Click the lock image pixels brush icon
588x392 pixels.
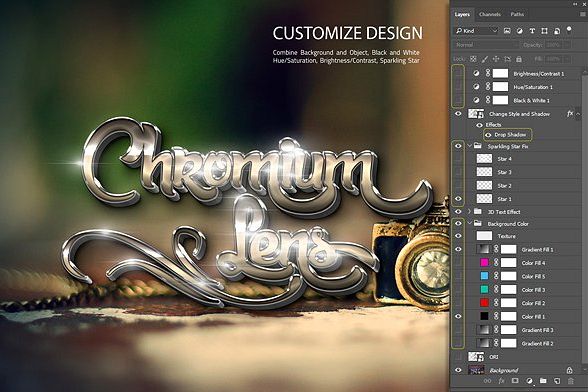[484, 59]
